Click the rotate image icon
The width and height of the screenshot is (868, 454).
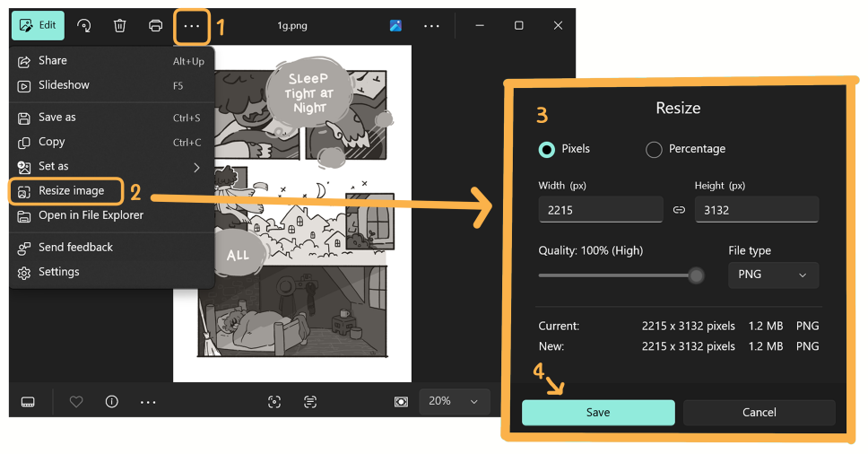pos(84,25)
